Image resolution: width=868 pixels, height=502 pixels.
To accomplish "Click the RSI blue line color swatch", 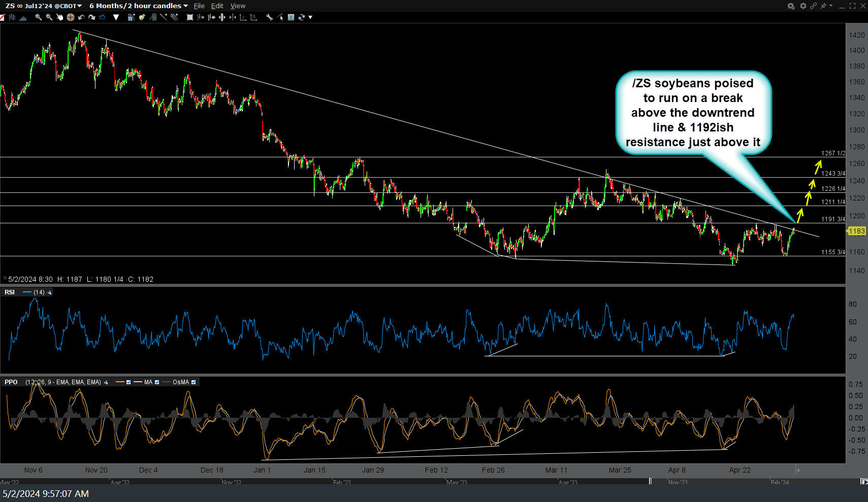I will tap(27, 292).
